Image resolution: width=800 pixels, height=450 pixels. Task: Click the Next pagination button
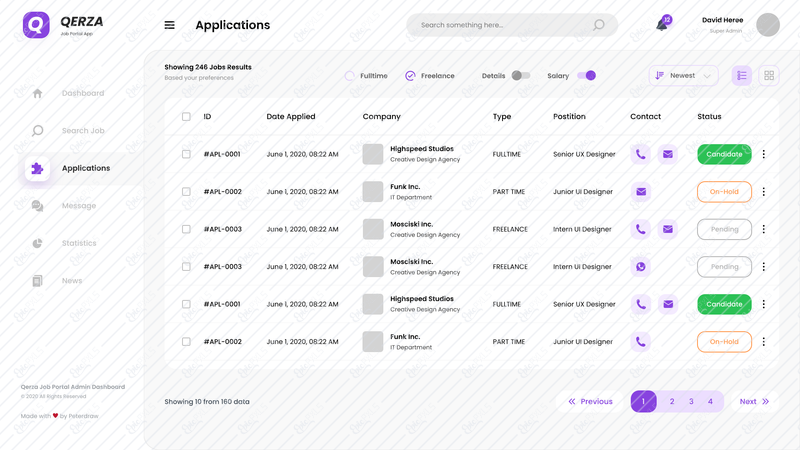(755, 402)
